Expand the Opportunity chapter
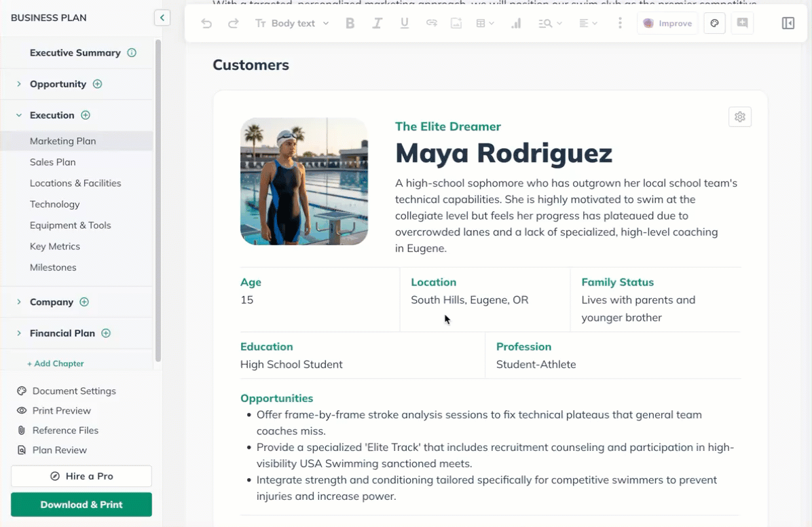Image resolution: width=812 pixels, height=527 pixels. point(18,84)
